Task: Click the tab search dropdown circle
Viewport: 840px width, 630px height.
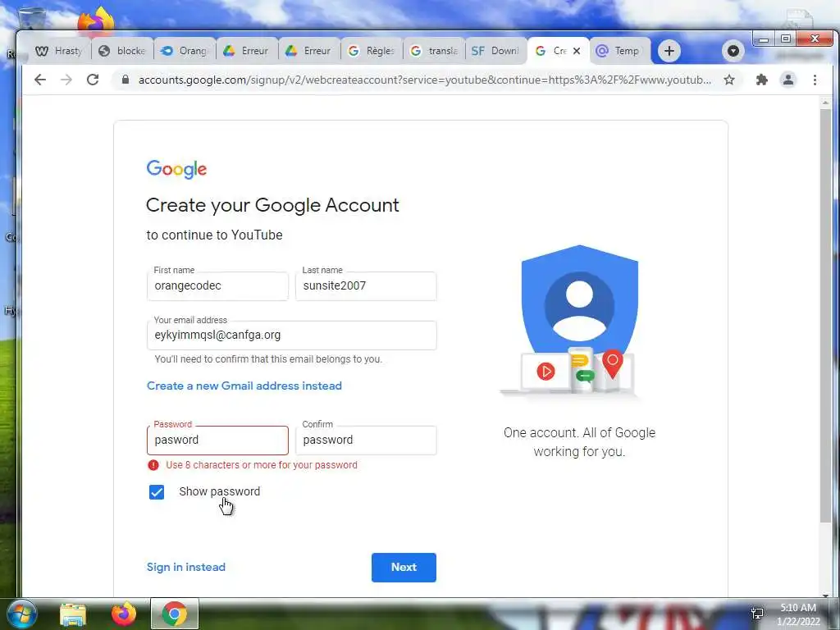Action: pos(733,51)
